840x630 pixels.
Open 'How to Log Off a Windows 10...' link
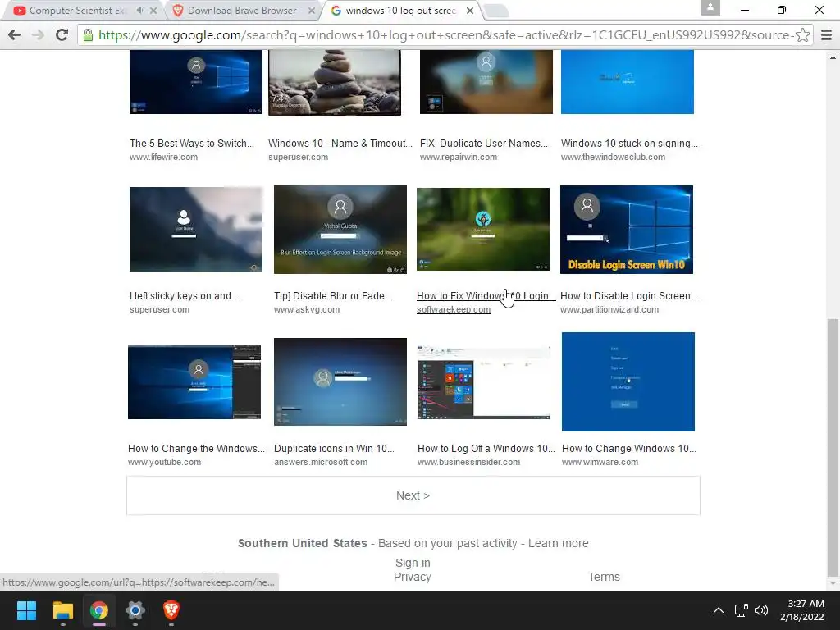point(486,449)
